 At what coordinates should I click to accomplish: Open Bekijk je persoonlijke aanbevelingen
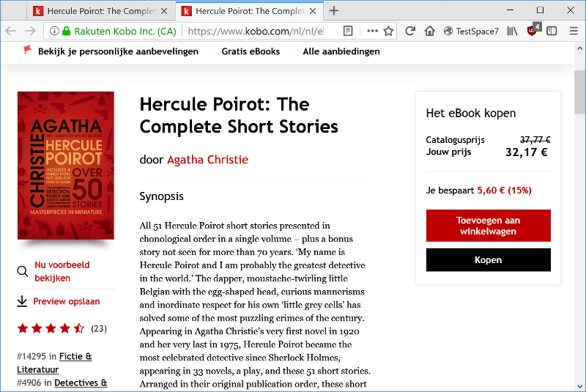pyautogui.click(x=118, y=51)
